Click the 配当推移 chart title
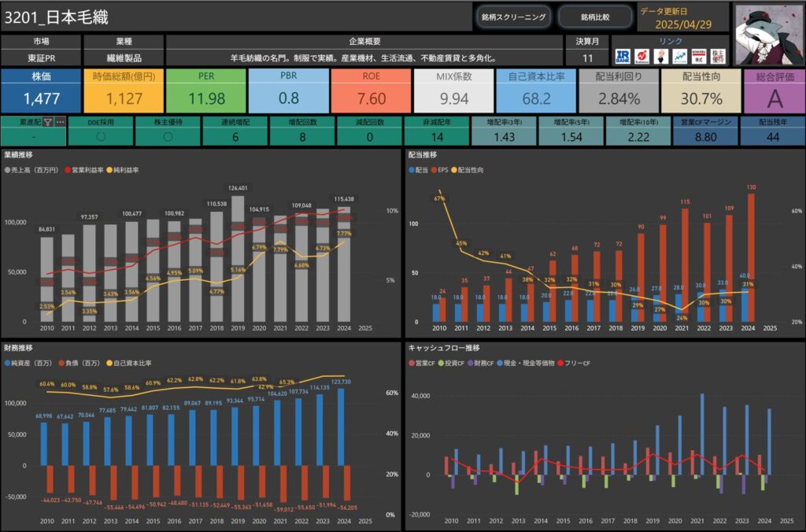 coord(423,155)
